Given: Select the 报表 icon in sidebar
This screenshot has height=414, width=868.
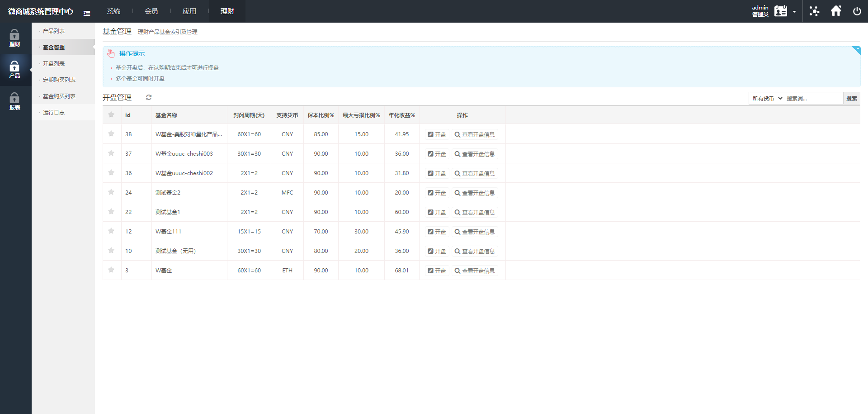Looking at the screenshot, I should click(x=14, y=101).
